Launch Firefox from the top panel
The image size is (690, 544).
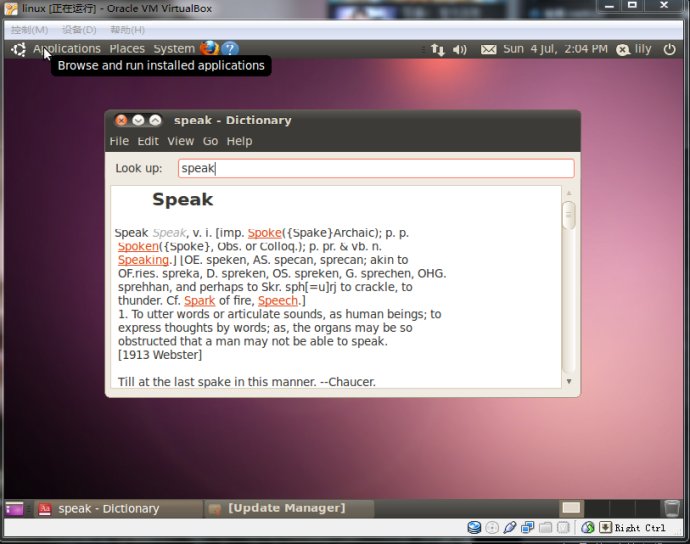209,48
